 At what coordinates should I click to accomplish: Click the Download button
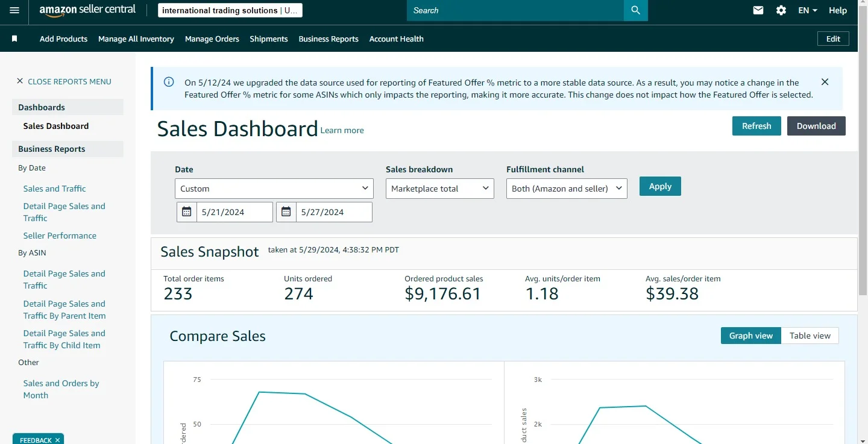tap(816, 126)
